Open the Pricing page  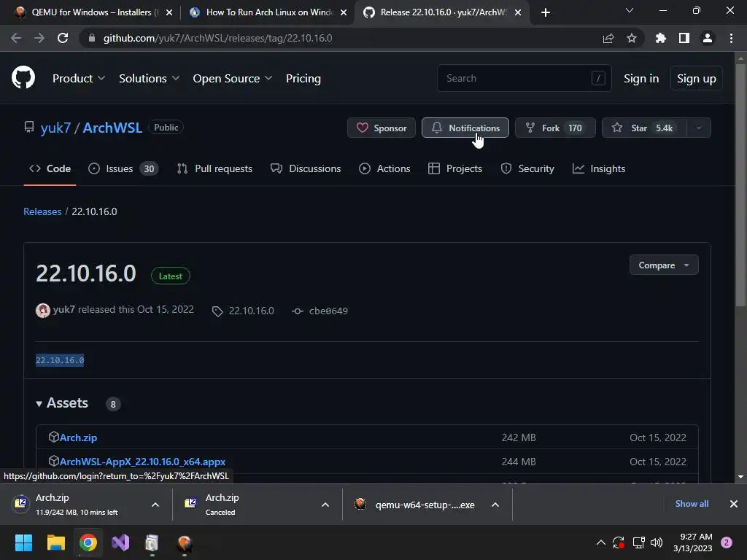click(x=303, y=79)
